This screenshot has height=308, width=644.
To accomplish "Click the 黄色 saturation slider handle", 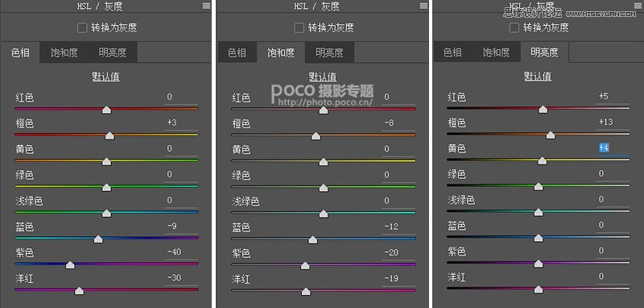I will click(324, 162).
